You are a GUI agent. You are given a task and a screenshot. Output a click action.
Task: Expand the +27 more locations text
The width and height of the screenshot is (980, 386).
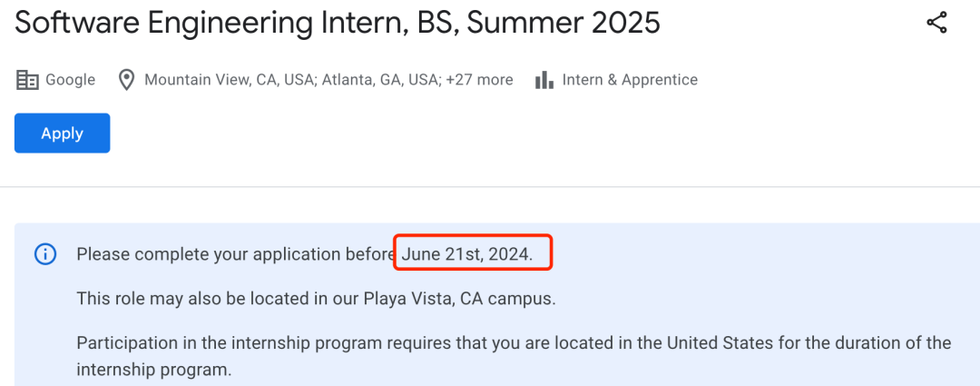click(479, 80)
